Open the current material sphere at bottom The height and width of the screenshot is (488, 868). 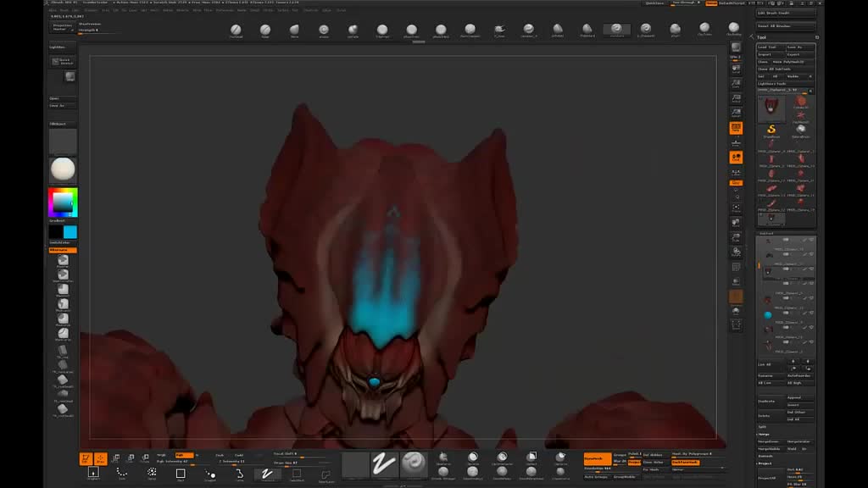pos(414,463)
